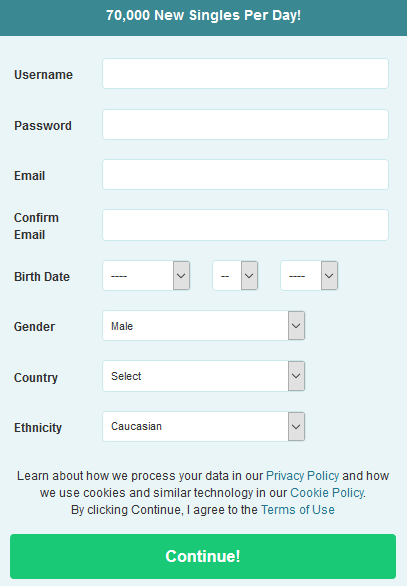The width and height of the screenshot is (407, 586).
Task: Open the birth year dropdown
Action: pyautogui.click(x=309, y=276)
